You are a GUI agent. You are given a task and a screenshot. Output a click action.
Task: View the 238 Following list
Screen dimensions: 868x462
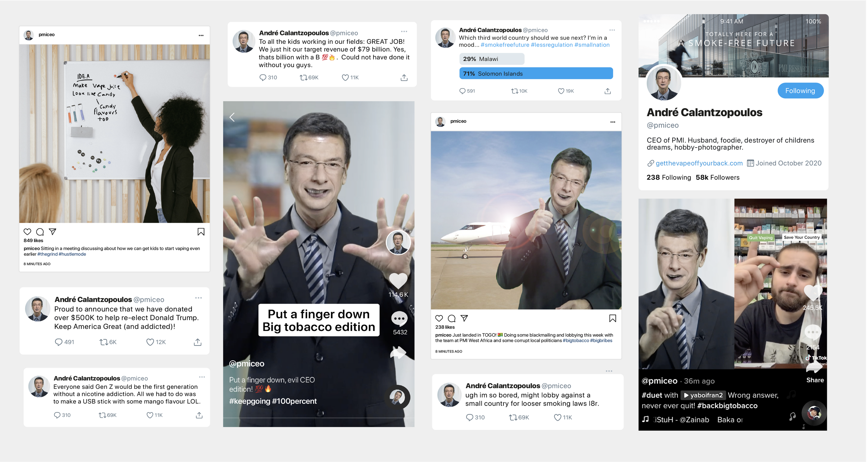pos(669,177)
